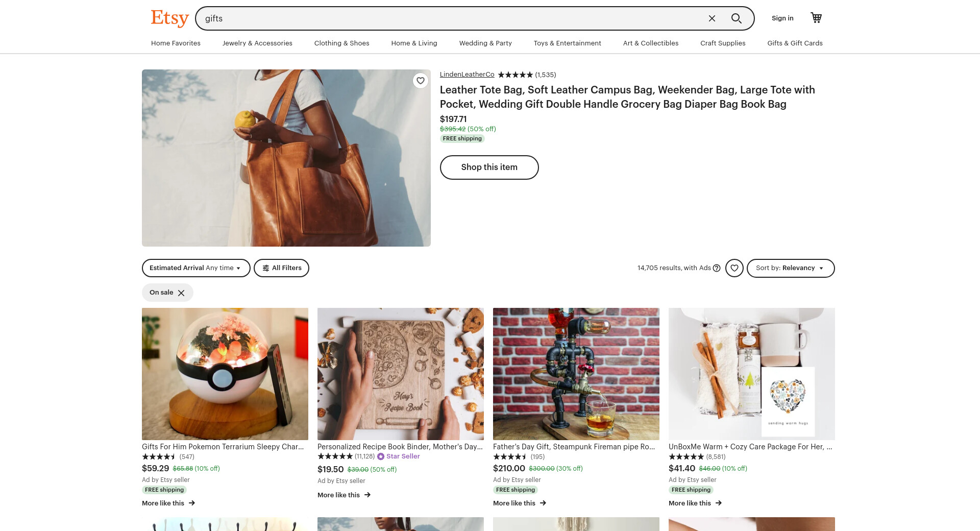Clear the search field text
Screen dimensions: 980x531
(712, 18)
